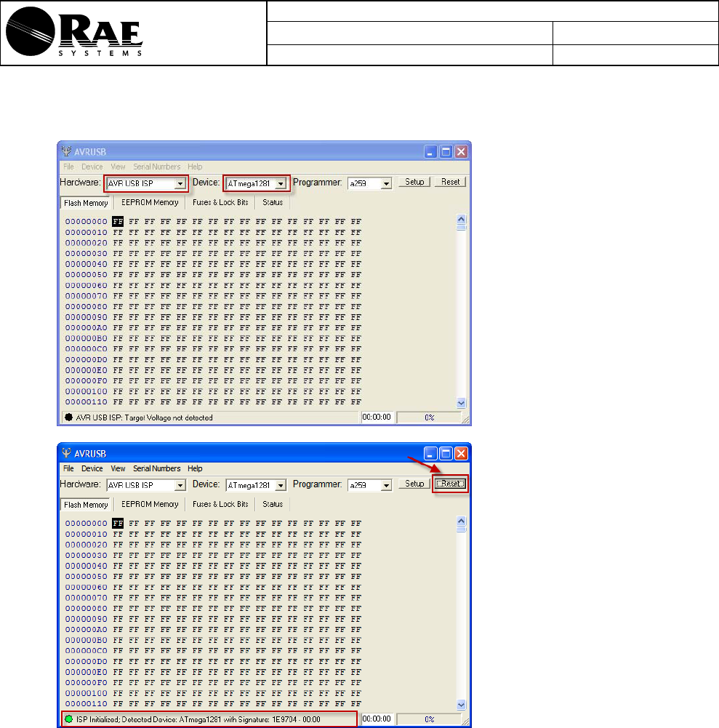Click scroll down arrow in upper window
The width and height of the screenshot is (719, 728).
pos(461,403)
